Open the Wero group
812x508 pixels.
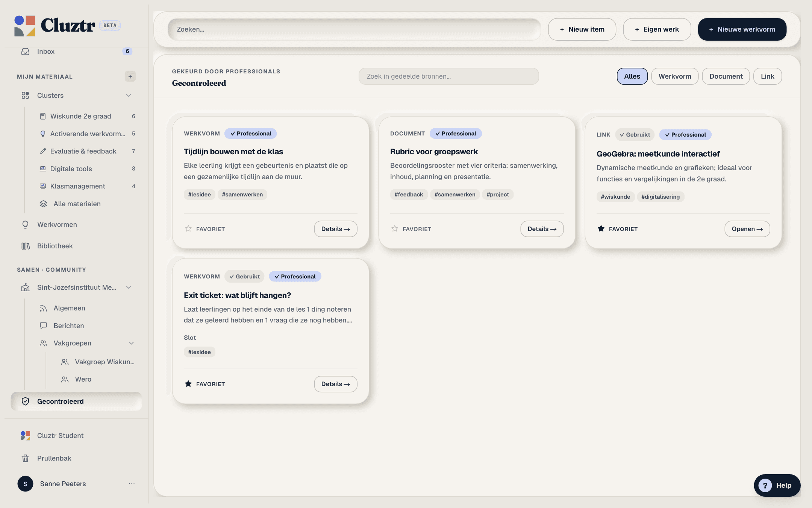(98, 379)
